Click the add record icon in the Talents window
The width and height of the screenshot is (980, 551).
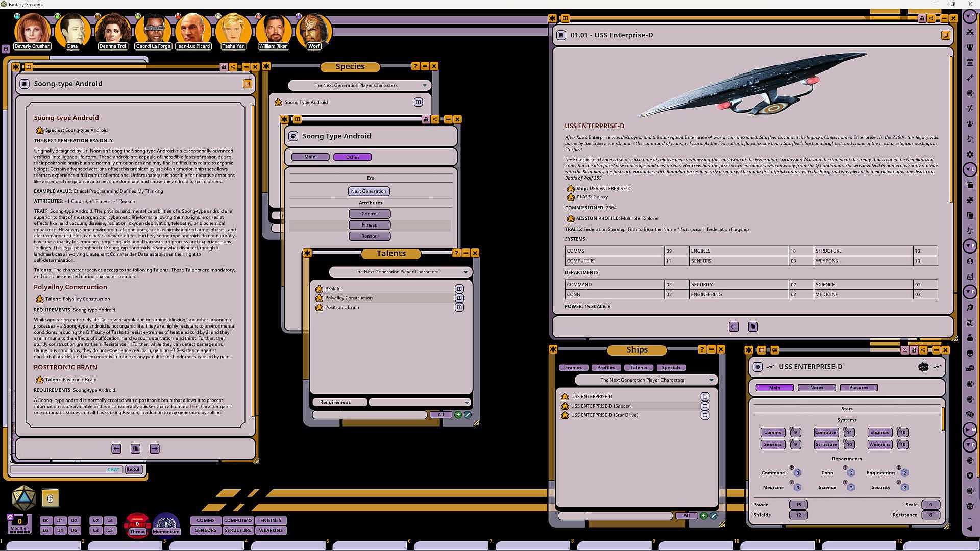coord(458,415)
